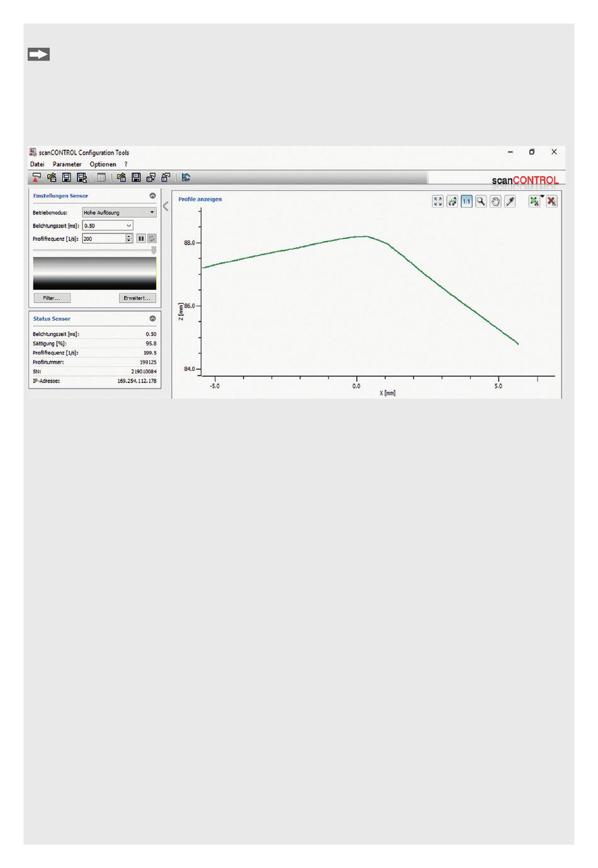Hide the left sidebar with the chevron
The image size is (598, 868).
(x=166, y=206)
